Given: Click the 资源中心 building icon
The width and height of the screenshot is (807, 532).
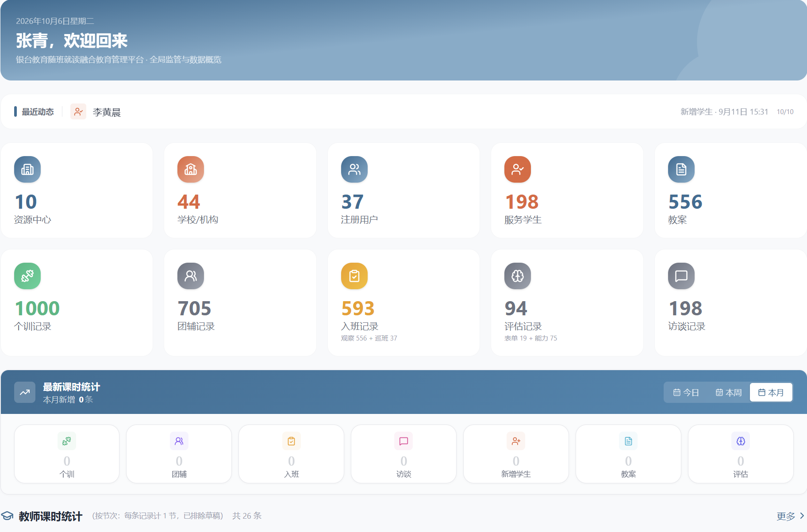Looking at the screenshot, I should click(27, 169).
